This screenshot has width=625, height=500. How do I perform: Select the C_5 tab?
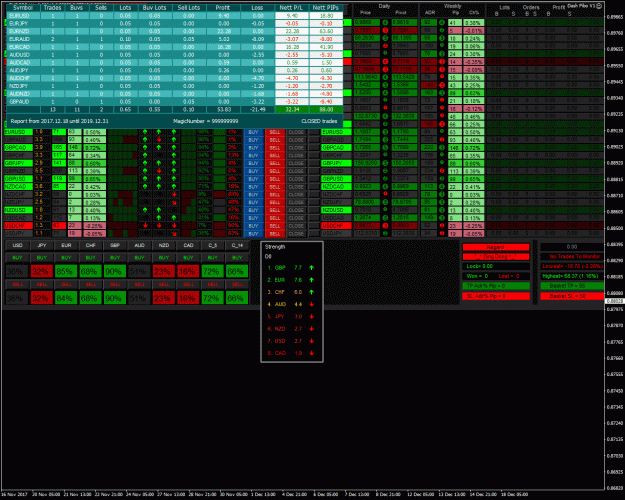click(212, 246)
